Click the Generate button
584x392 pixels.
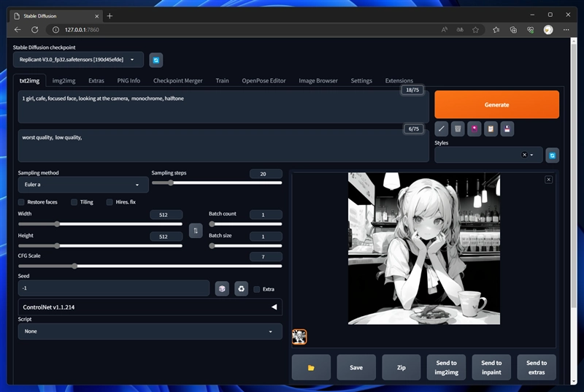pyautogui.click(x=496, y=104)
